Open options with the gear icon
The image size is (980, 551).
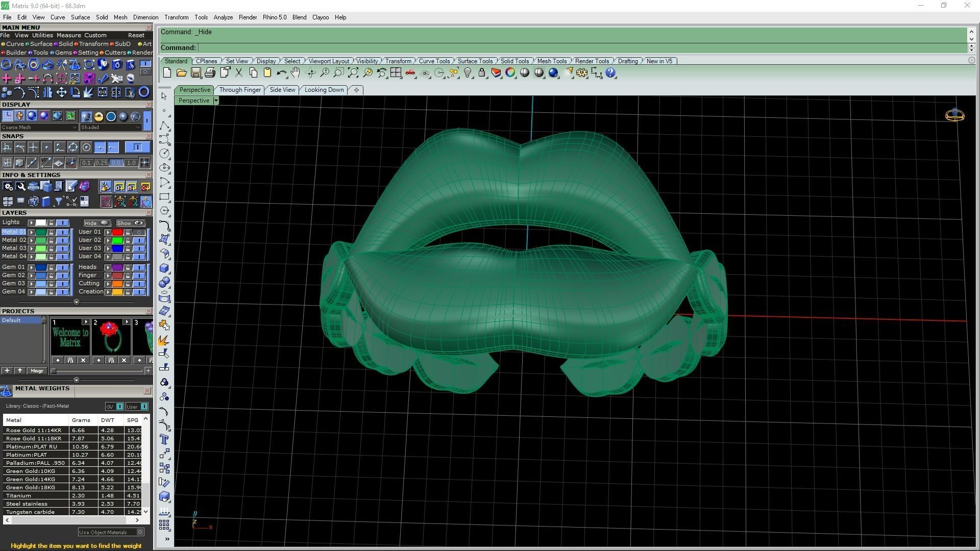[x=582, y=73]
